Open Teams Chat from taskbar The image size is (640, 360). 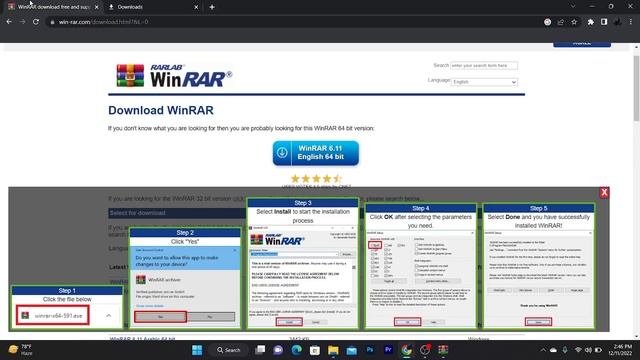(x=278, y=350)
